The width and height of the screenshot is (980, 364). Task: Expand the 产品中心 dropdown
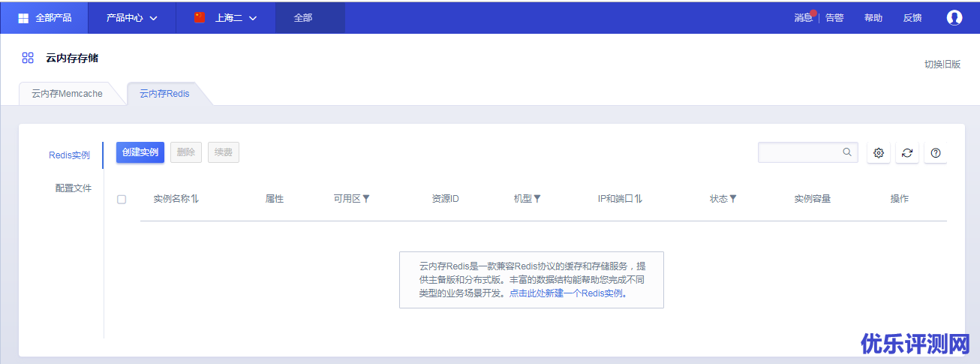(132, 17)
